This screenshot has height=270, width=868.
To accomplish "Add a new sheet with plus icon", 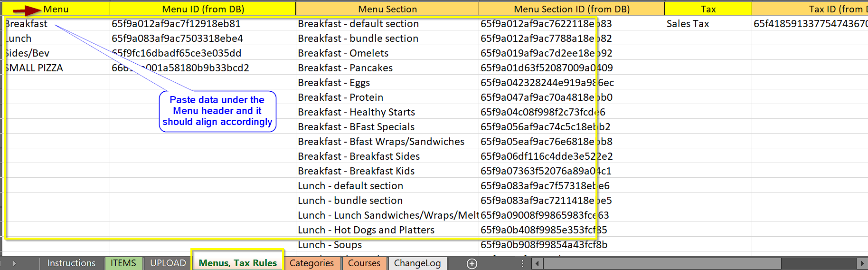I will click(x=472, y=264).
